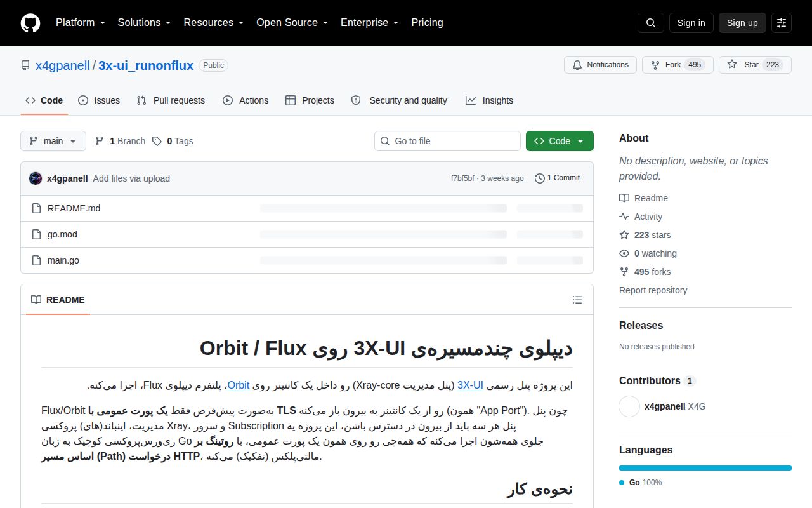Click the blue Go language bar
Viewport: 812px width, 508px height.
coord(705,468)
